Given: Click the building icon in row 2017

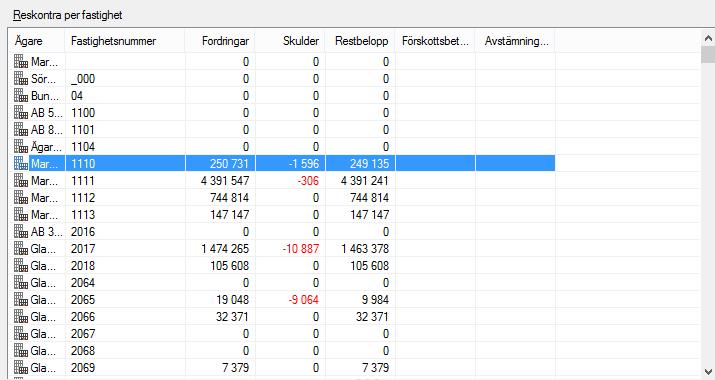Looking at the screenshot, I should pyautogui.click(x=21, y=249).
